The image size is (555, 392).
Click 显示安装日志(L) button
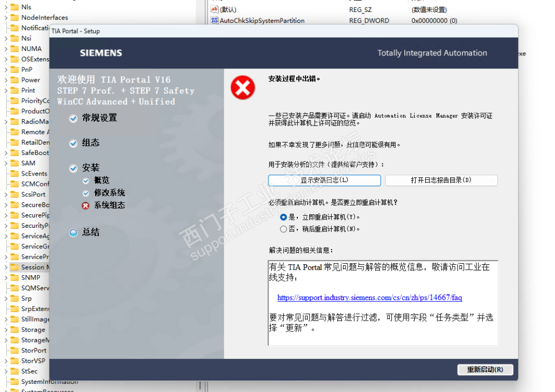pyautogui.click(x=324, y=181)
